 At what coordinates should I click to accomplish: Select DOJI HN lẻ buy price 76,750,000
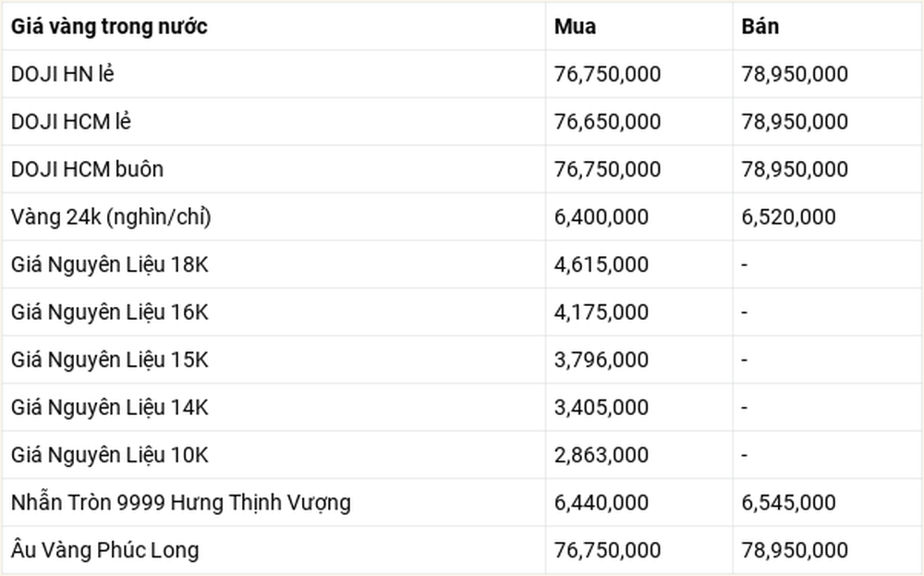tap(607, 74)
